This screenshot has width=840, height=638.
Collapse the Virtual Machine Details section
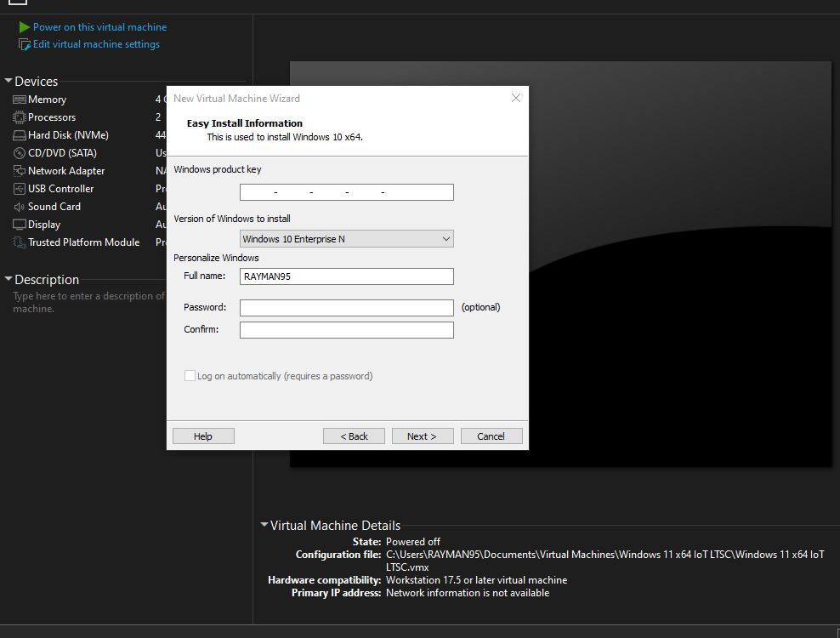(x=264, y=525)
